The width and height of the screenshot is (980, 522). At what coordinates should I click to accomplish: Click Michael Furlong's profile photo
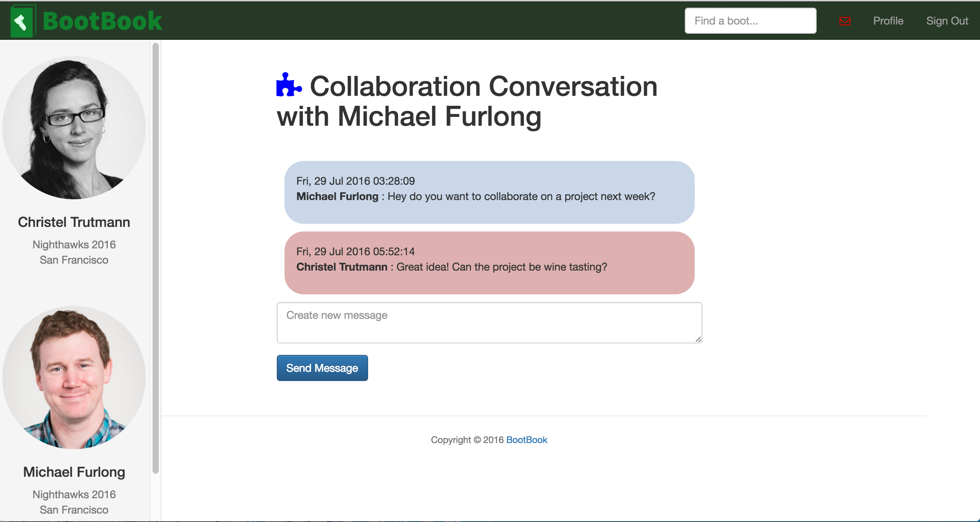(x=74, y=378)
